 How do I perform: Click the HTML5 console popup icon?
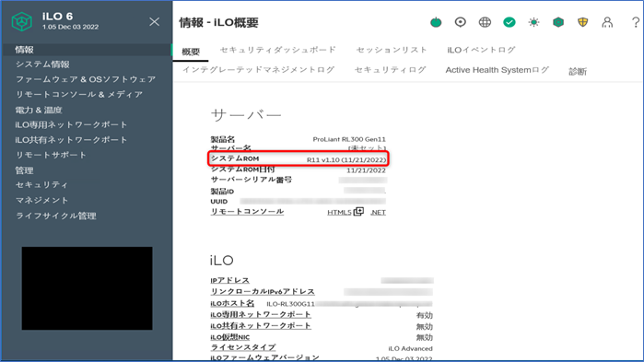click(x=358, y=211)
